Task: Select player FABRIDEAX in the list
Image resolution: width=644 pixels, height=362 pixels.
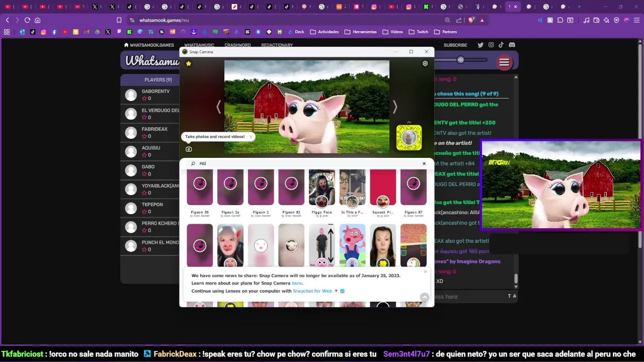Action: (150, 132)
